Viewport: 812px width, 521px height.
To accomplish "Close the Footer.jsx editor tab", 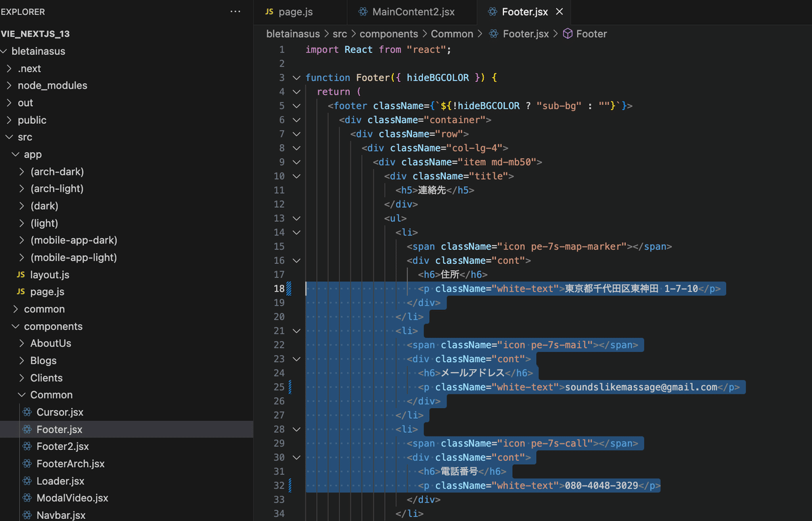I will [x=560, y=12].
